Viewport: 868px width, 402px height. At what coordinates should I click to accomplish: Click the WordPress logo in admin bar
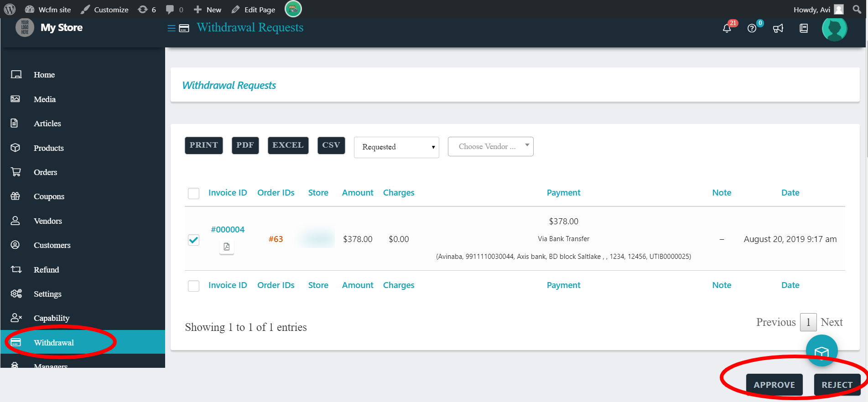[x=10, y=9]
